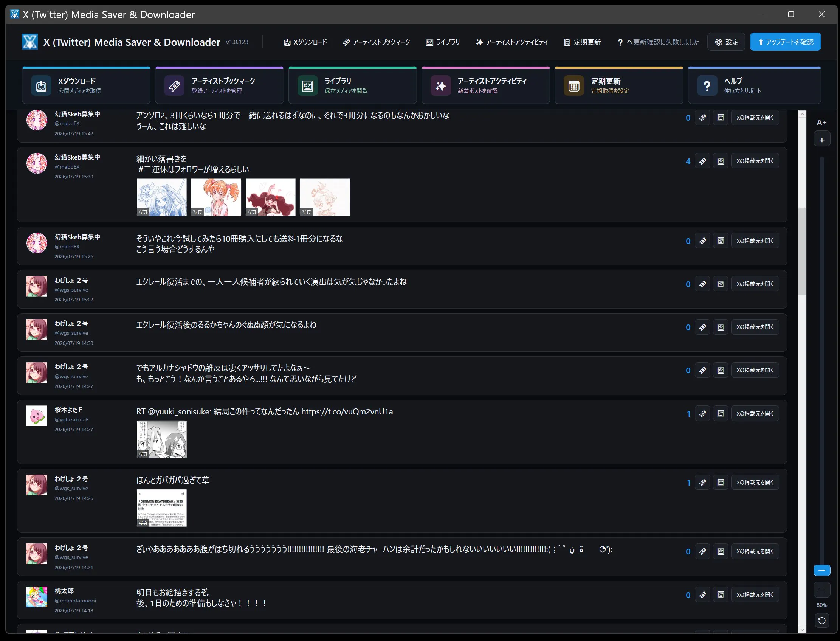Click library image icon on アルカナシャドウ post

point(721,370)
